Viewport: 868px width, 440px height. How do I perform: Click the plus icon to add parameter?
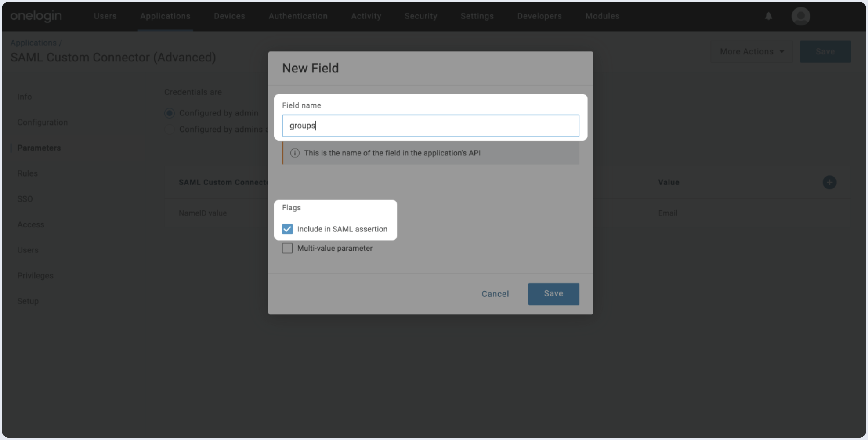tap(829, 182)
